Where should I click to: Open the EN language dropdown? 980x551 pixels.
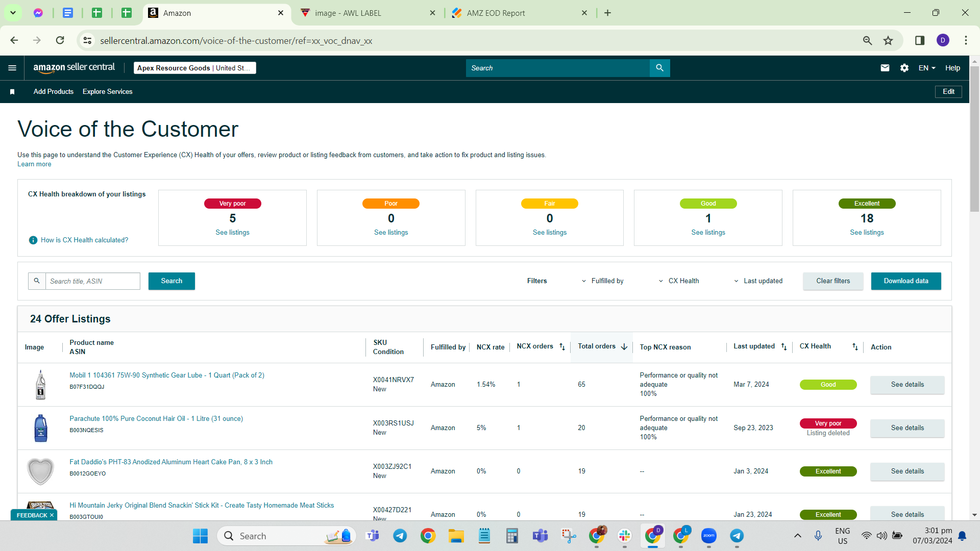coord(927,68)
